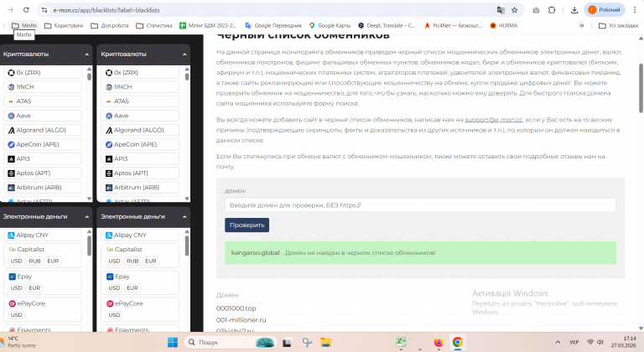This screenshot has height=352, width=644.
Task: Open the Доп.робота bookmark folder
Action: point(110,25)
